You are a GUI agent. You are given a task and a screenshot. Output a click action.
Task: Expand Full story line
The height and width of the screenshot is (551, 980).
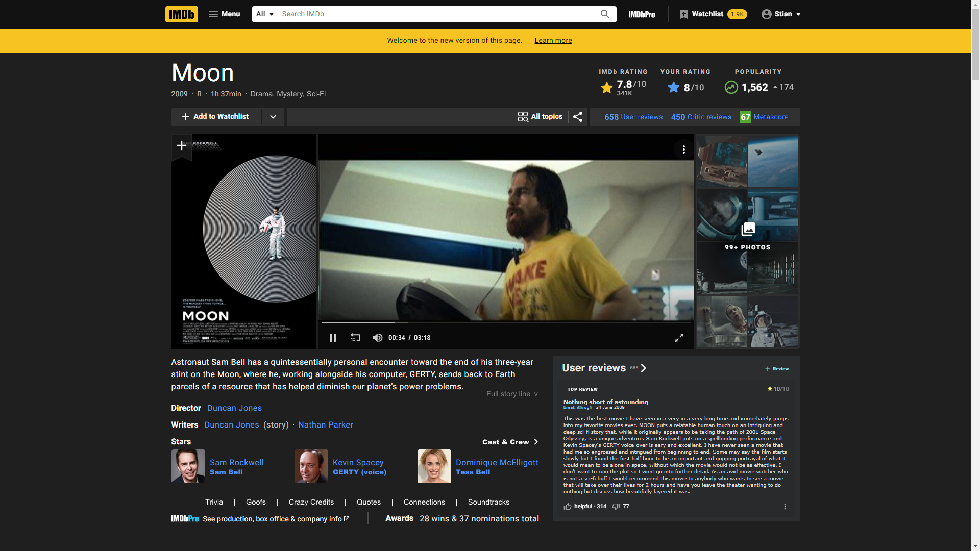coord(512,394)
